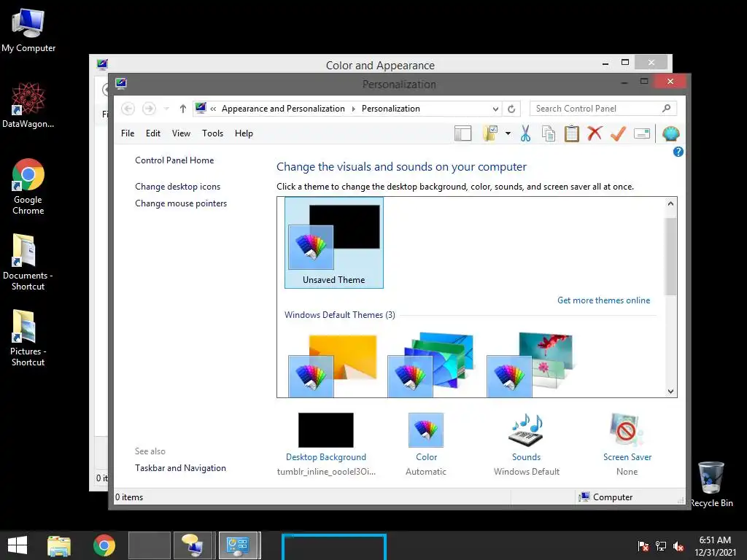
Task: Open the Help menu
Action: tap(244, 133)
